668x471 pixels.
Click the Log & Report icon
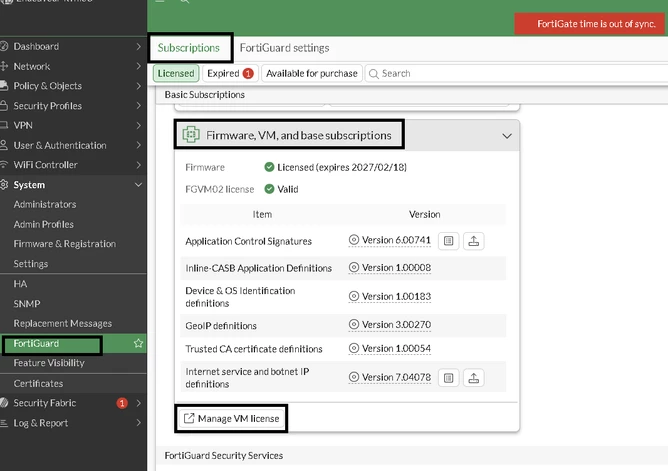[4, 423]
